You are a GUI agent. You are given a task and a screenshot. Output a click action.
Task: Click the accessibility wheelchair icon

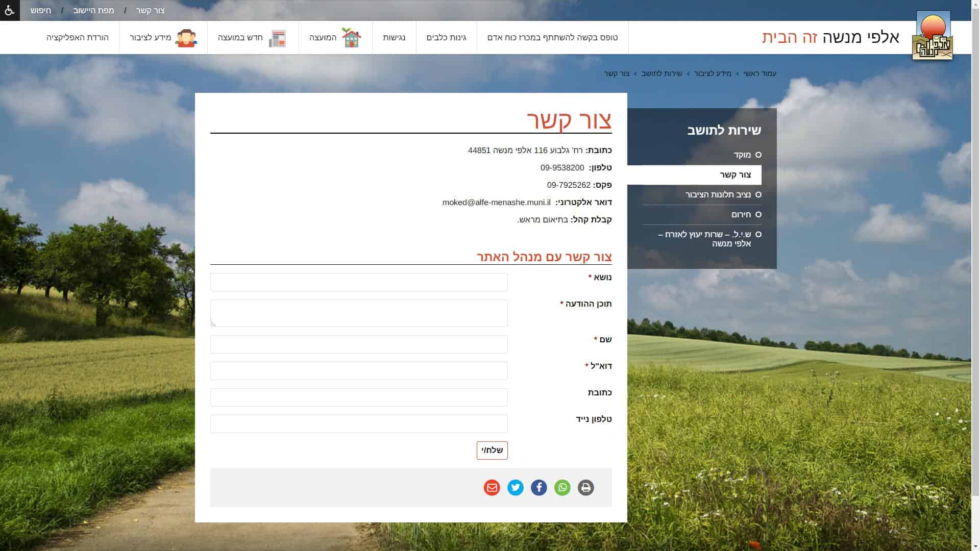pyautogui.click(x=10, y=10)
